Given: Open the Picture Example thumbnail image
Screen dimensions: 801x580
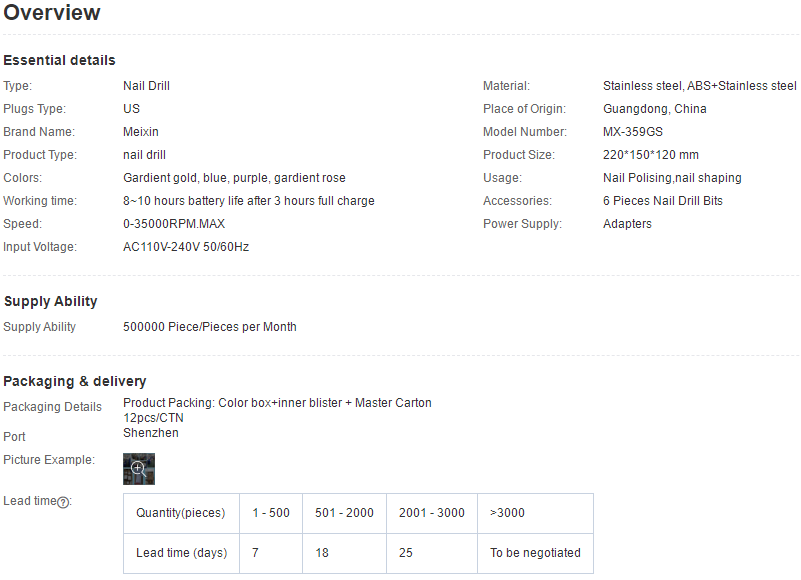Looking at the screenshot, I should pos(138,469).
